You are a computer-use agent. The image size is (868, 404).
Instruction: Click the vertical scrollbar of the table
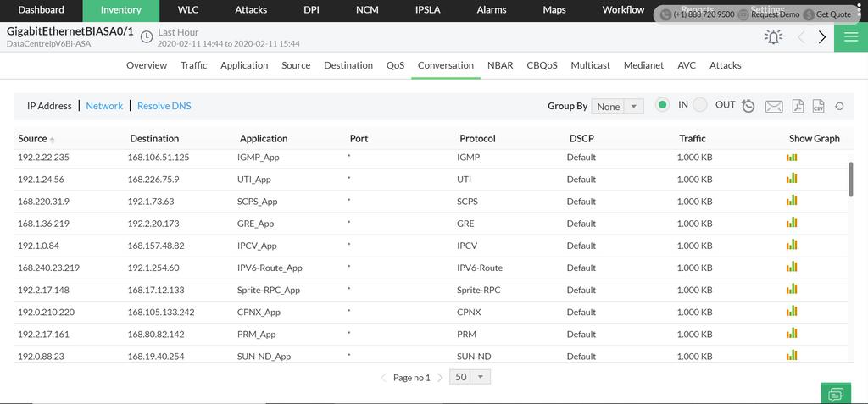click(x=851, y=180)
